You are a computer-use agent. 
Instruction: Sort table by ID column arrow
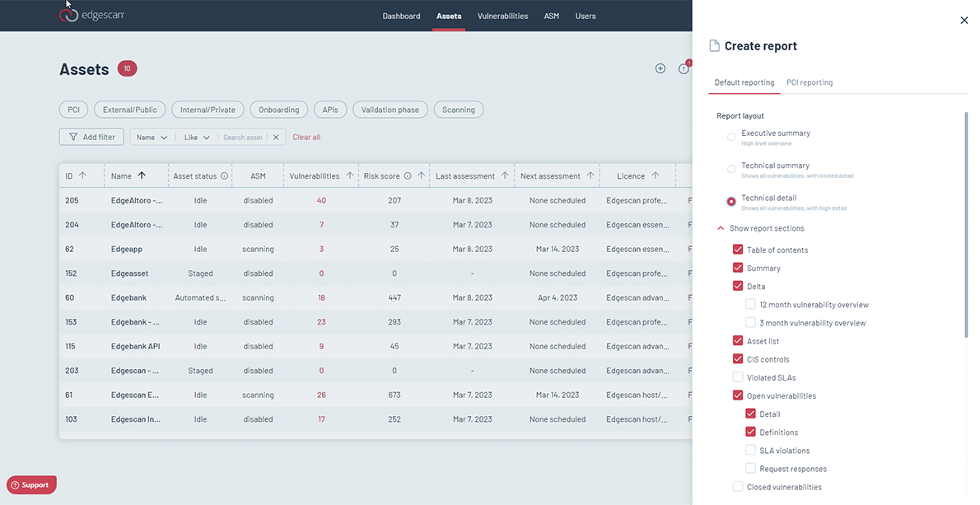click(82, 175)
